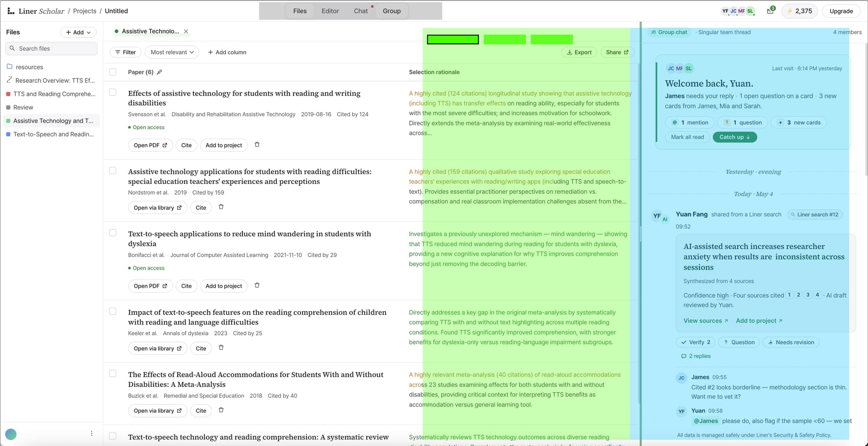Open the Most relevant sort dropdown

[172, 52]
